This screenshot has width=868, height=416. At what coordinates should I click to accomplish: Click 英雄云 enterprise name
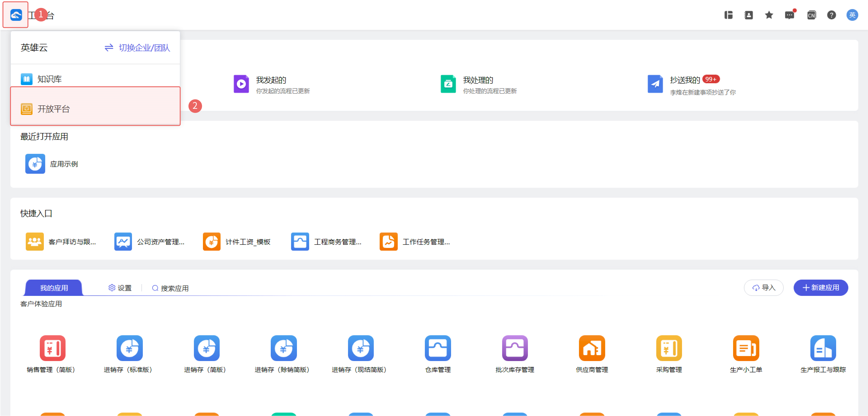pos(34,48)
